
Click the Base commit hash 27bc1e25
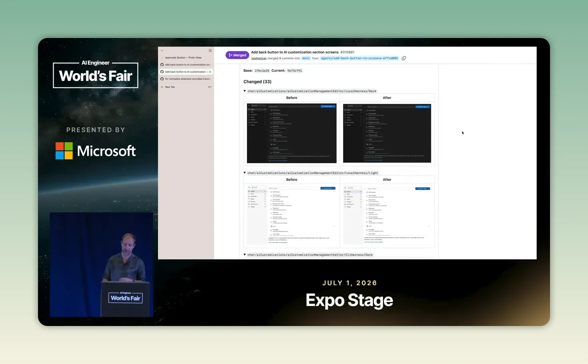pyautogui.click(x=262, y=71)
